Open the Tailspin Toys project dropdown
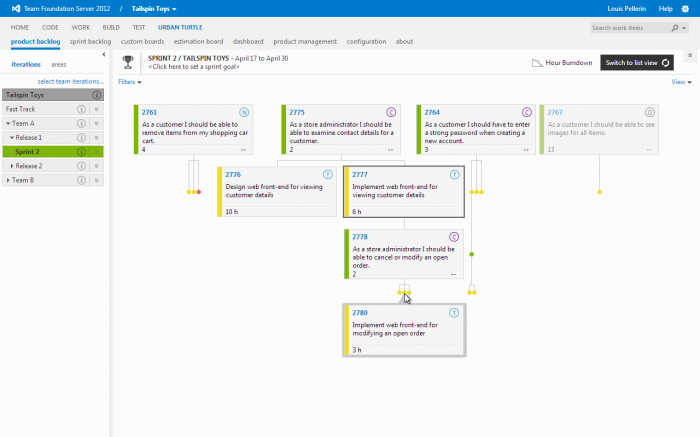 tap(154, 8)
